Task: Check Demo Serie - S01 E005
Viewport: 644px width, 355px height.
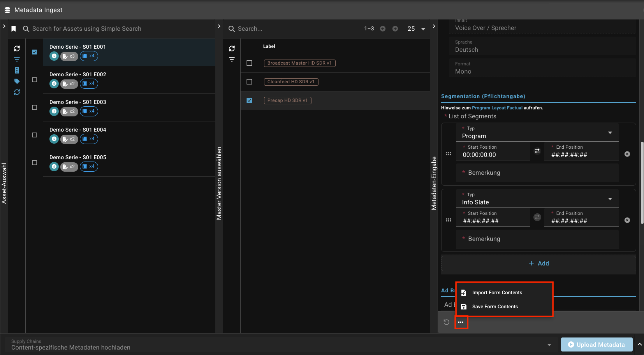Action: click(35, 163)
